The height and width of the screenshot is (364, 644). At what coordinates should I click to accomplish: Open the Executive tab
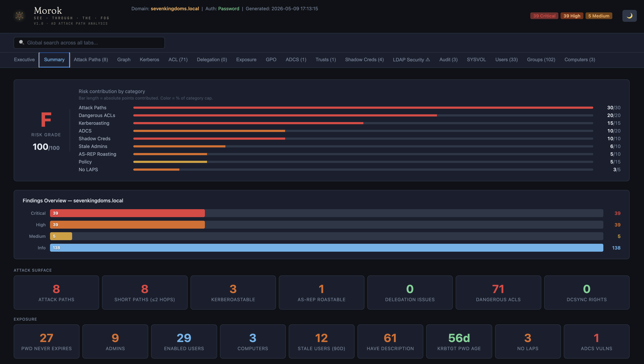click(24, 60)
